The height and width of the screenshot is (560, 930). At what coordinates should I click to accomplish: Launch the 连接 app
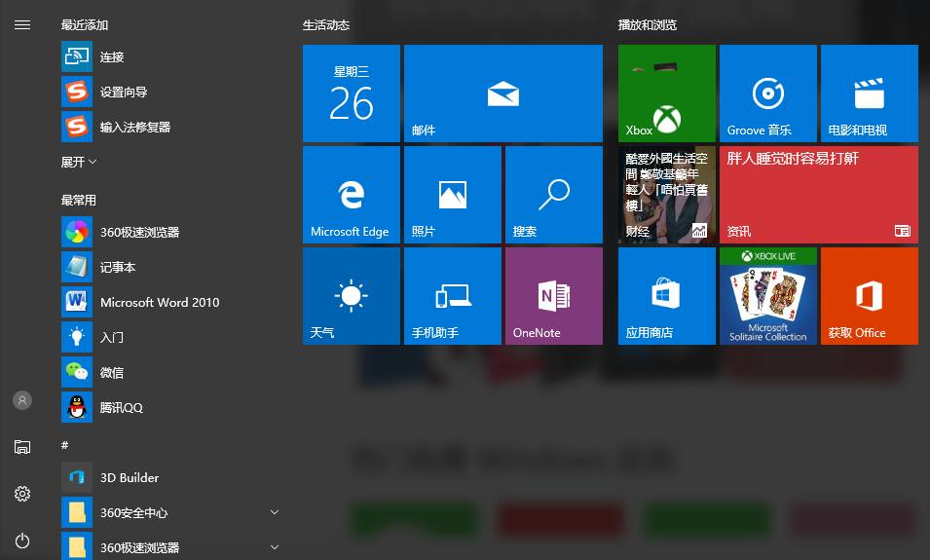[x=170, y=56]
